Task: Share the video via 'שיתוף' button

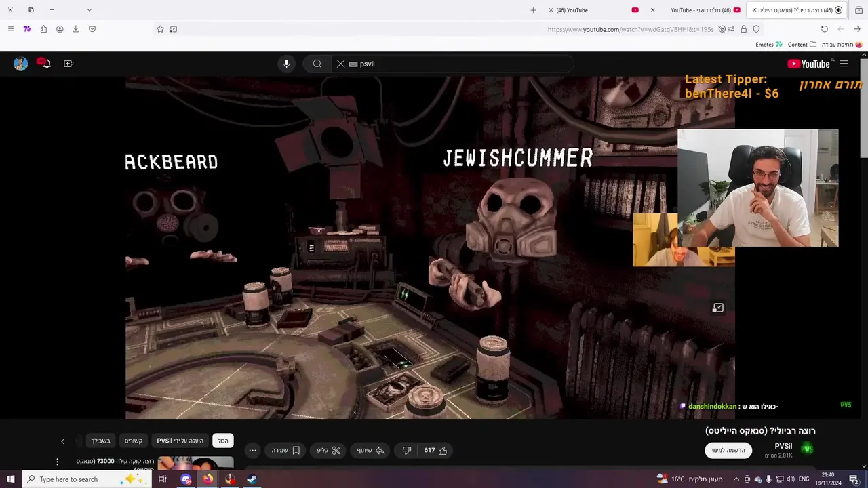Action: point(371,450)
